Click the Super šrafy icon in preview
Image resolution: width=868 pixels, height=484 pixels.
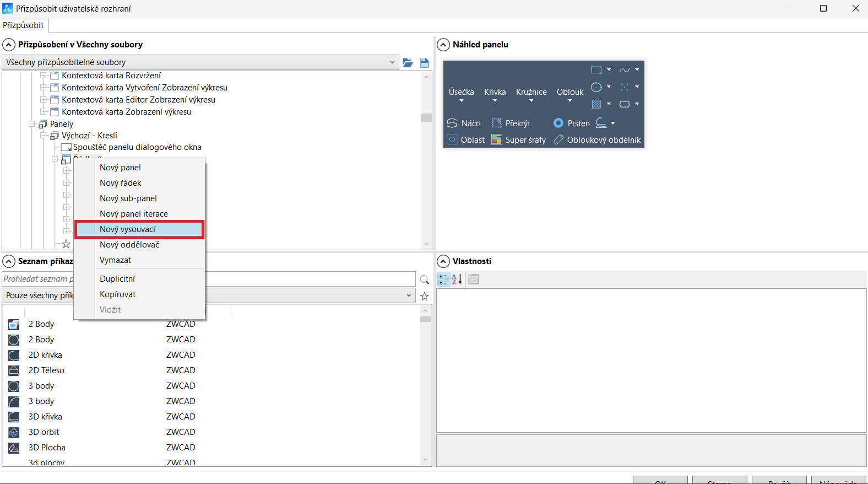coord(497,139)
